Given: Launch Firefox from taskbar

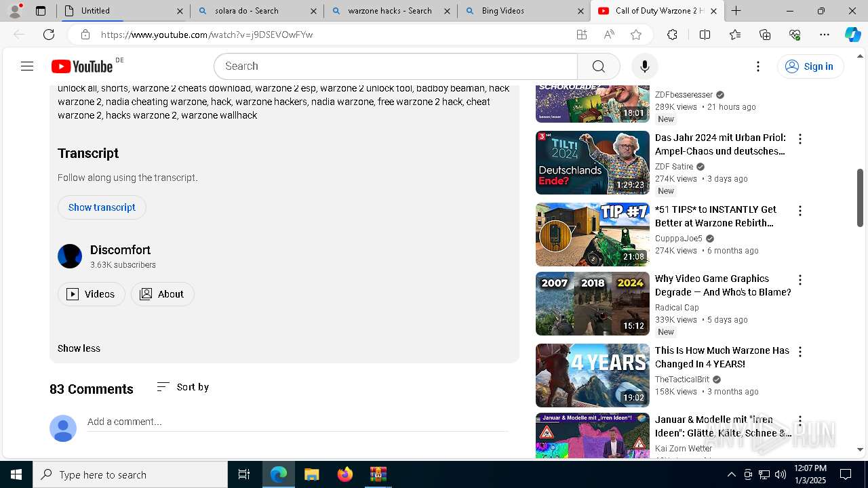Looking at the screenshot, I should 344,474.
